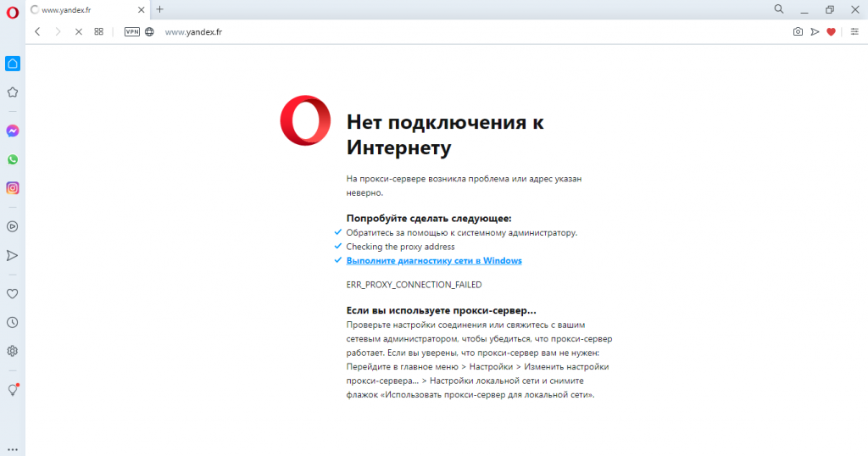
Task: Open Facebook Messenger in the sidebar
Action: pyautogui.click(x=12, y=131)
